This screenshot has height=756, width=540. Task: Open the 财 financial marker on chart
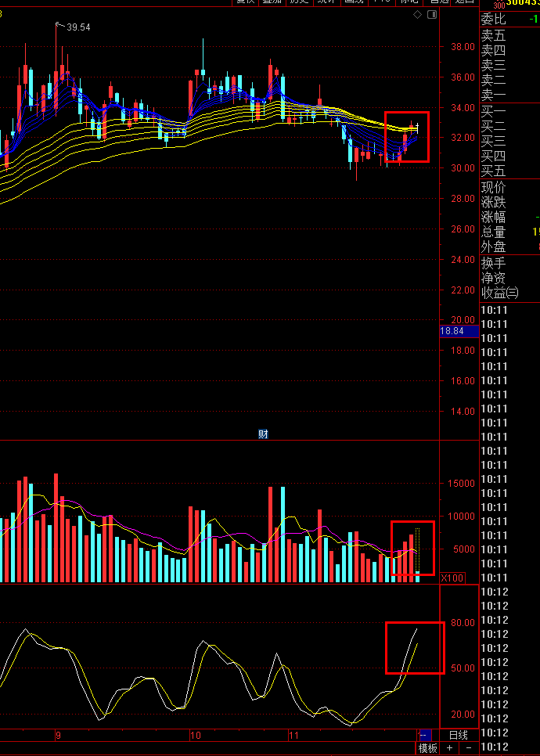[263, 434]
